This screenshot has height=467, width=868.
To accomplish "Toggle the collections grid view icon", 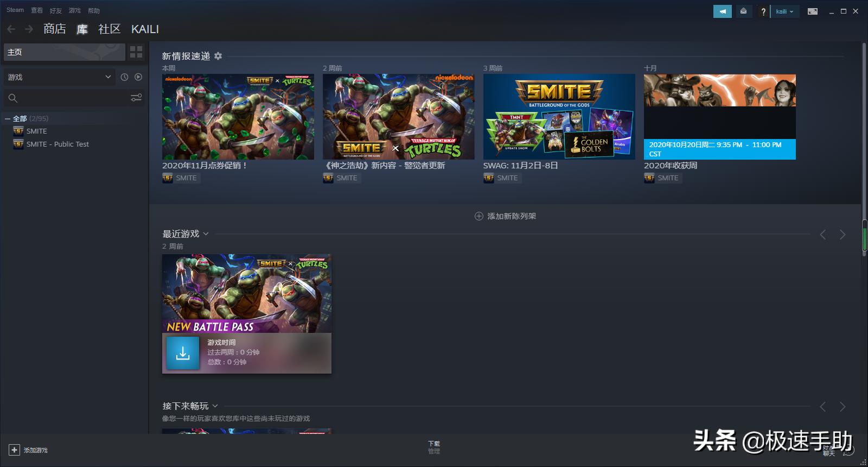I will pos(136,52).
